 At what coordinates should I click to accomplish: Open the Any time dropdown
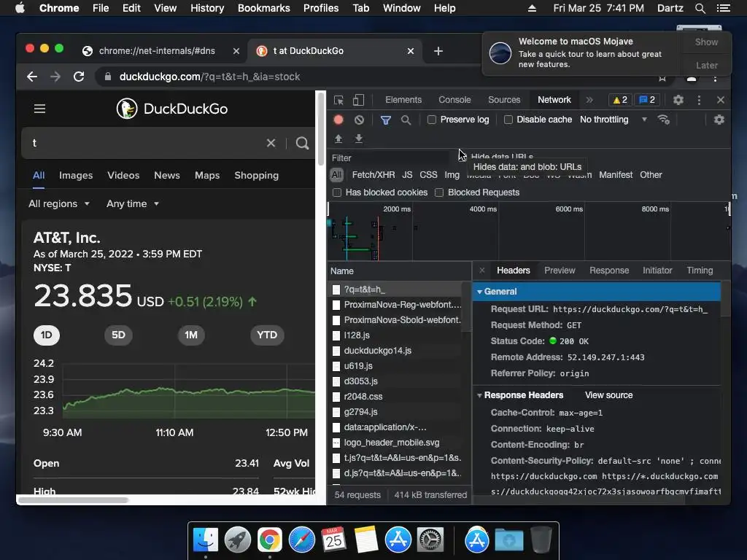[x=133, y=204]
